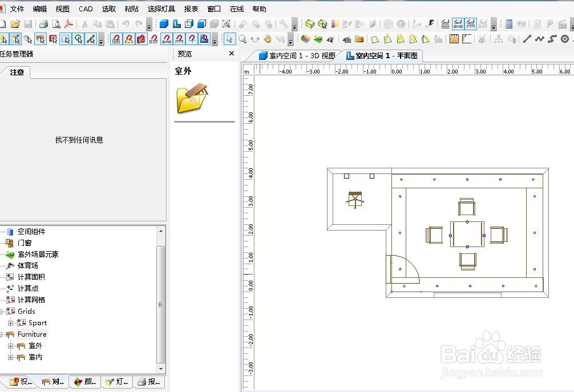Toggle glasses-with-ruler visibility icon
This screenshot has height=392, width=574.
pos(471,24)
